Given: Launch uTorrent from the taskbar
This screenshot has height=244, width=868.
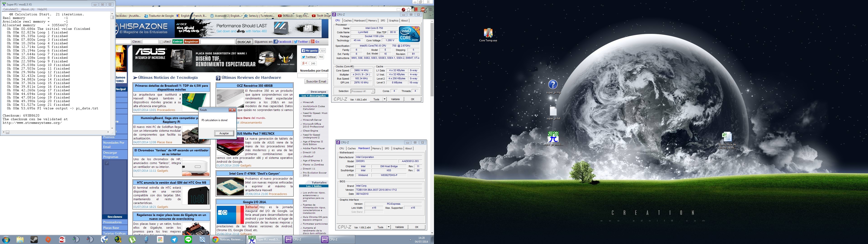Looking at the screenshot, I should [x=132, y=240].
